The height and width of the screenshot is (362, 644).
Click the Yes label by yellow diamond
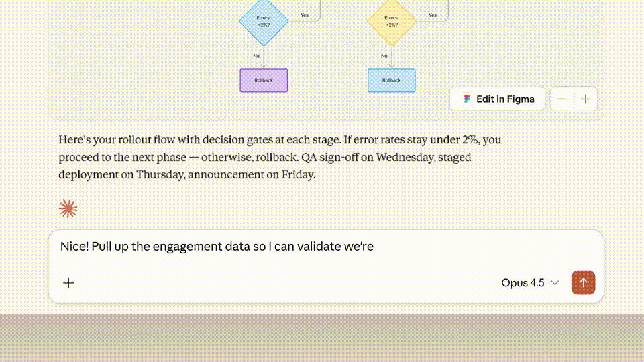click(x=433, y=15)
